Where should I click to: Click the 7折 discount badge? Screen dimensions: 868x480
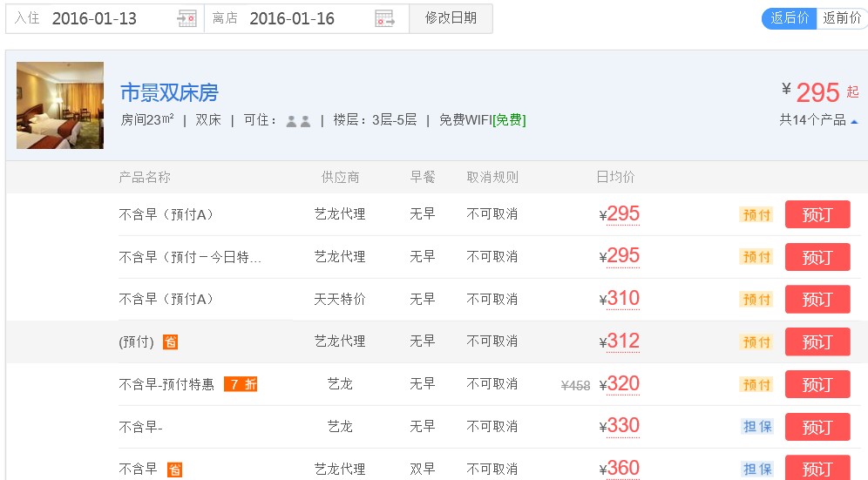tap(241, 384)
